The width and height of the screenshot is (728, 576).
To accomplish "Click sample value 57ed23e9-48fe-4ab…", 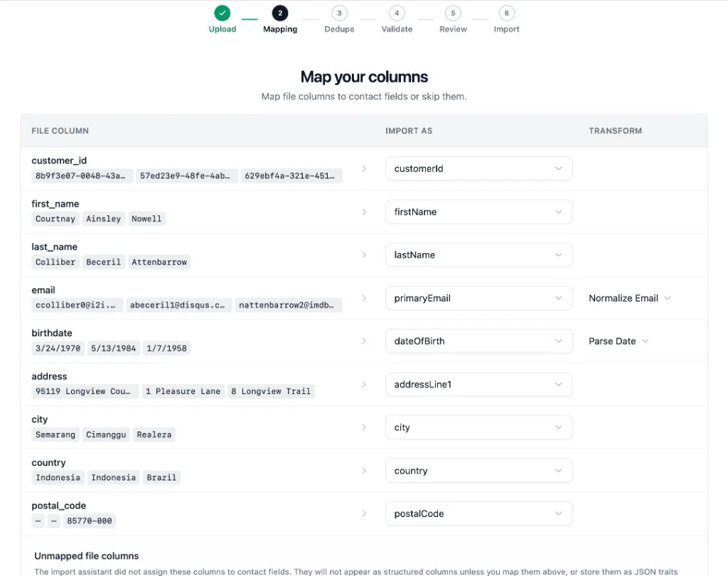I will 187,176.
